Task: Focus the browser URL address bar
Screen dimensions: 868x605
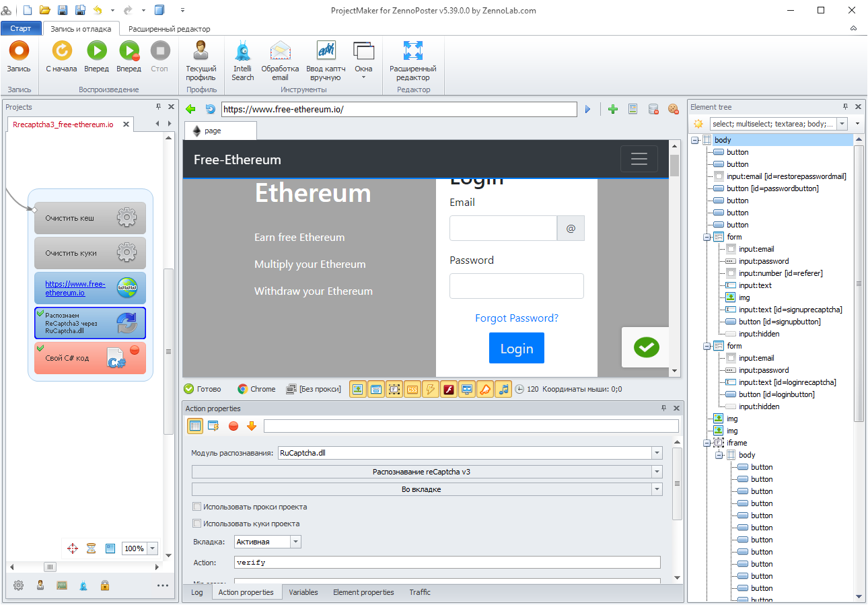Action: [399, 109]
